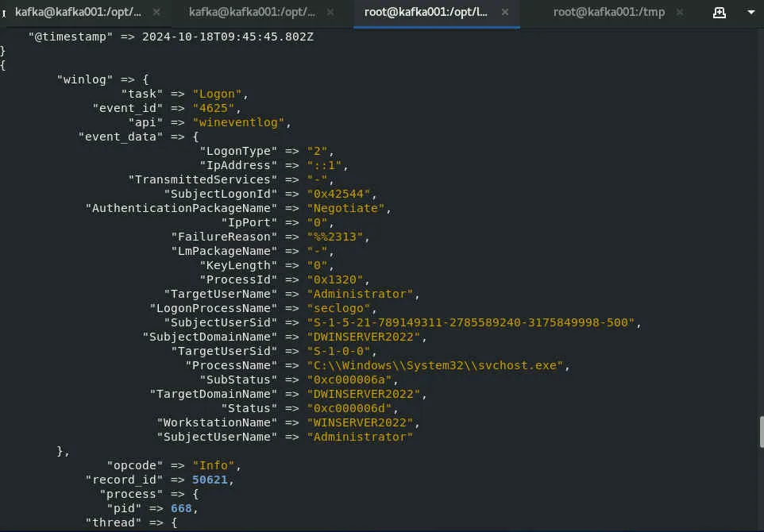Click the svchost.exe ProcessName path
Image resolution: width=764 pixels, height=532 pixels.
[x=435, y=365]
